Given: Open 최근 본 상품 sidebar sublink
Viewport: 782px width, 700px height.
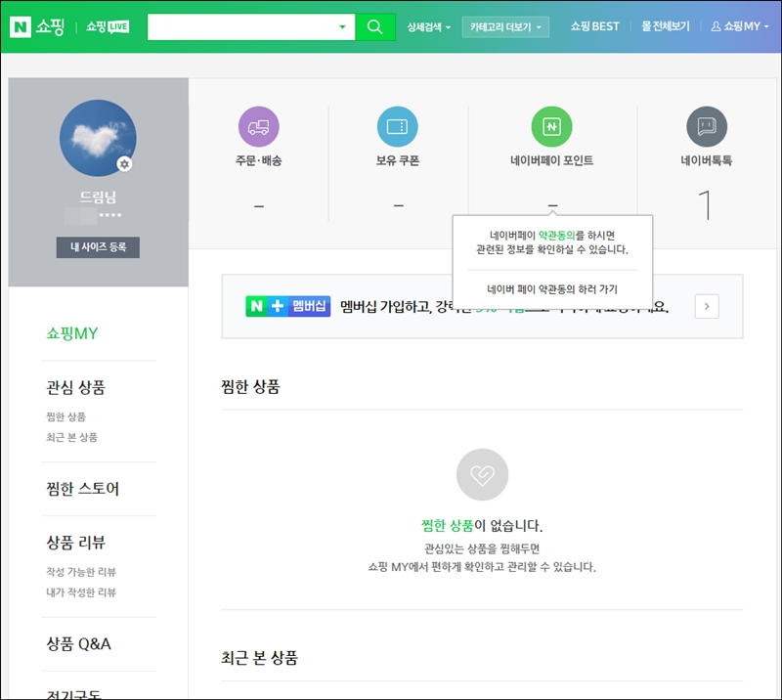Looking at the screenshot, I should [x=71, y=437].
